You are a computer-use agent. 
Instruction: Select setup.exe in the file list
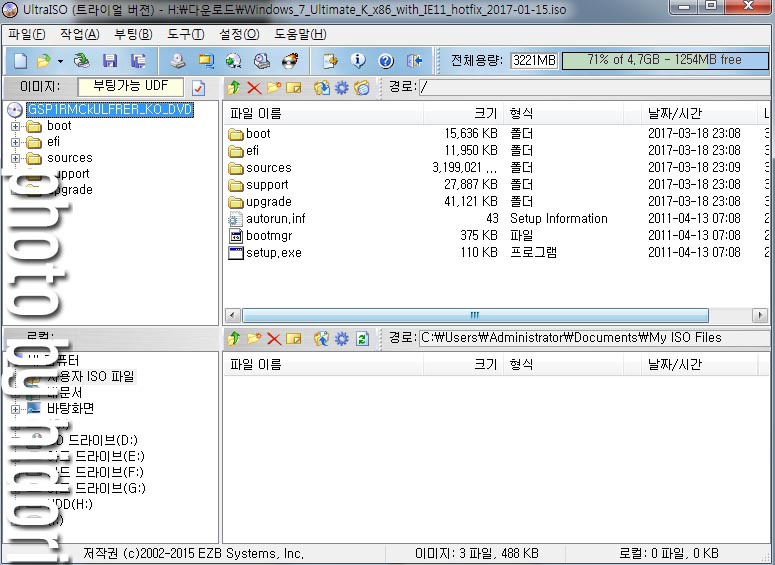[x=274, y=253]
